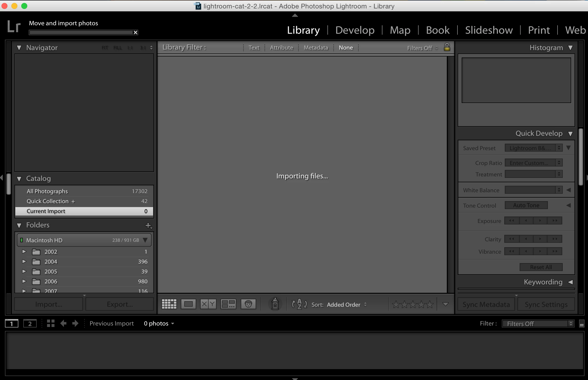Select Metadata filter tab
The height and width of the screenshot is (380, 588).
[316, 48]
